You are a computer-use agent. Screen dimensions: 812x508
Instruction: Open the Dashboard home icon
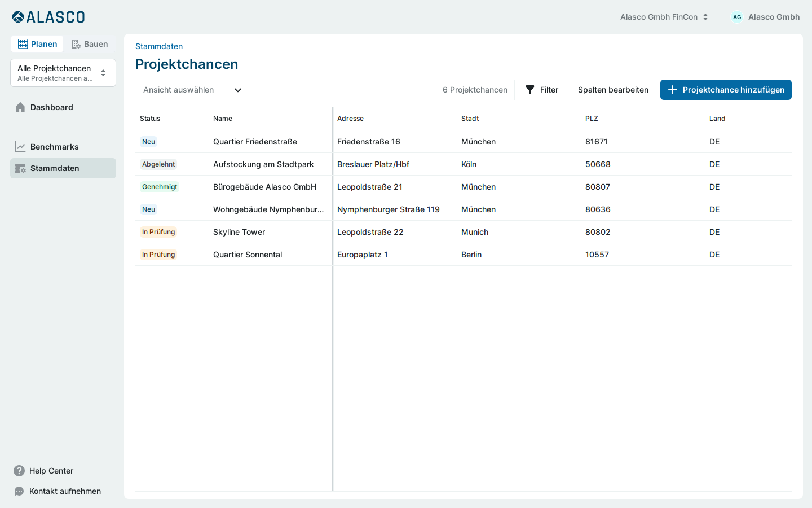[20, 107]
